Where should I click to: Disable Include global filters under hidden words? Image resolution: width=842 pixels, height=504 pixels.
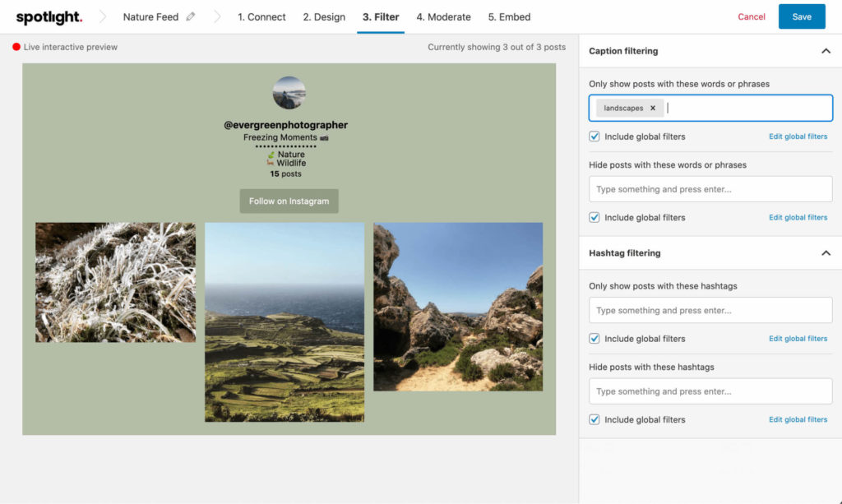click(594, 217)
